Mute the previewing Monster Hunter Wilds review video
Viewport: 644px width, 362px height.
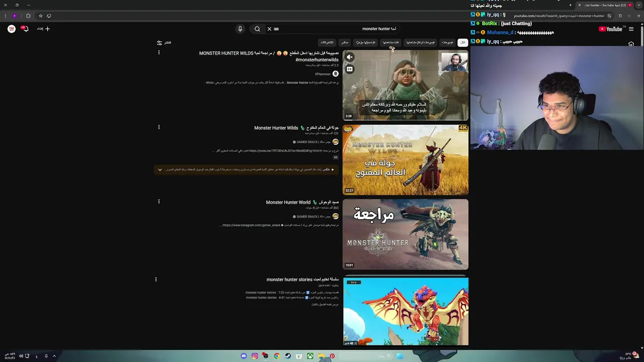pos(350,57)
